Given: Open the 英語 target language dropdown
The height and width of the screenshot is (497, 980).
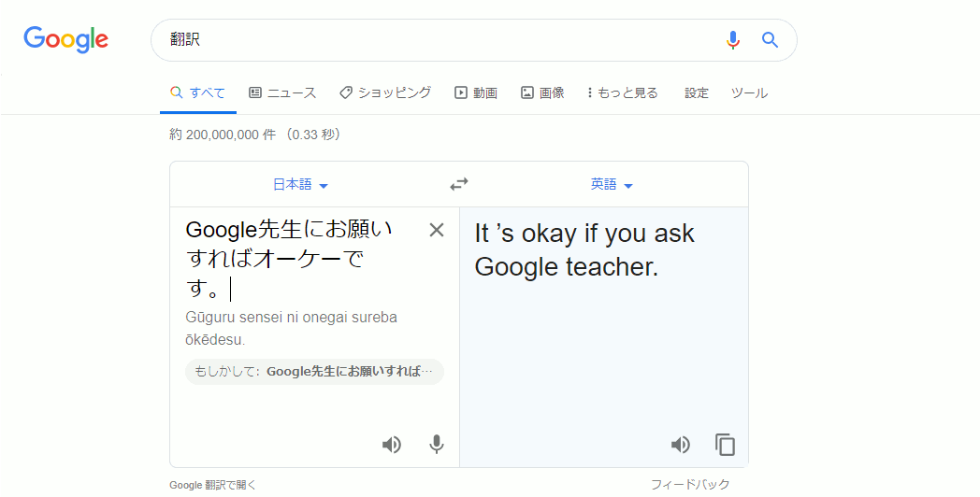Looking at the screenshot, I should coord(612,185).
